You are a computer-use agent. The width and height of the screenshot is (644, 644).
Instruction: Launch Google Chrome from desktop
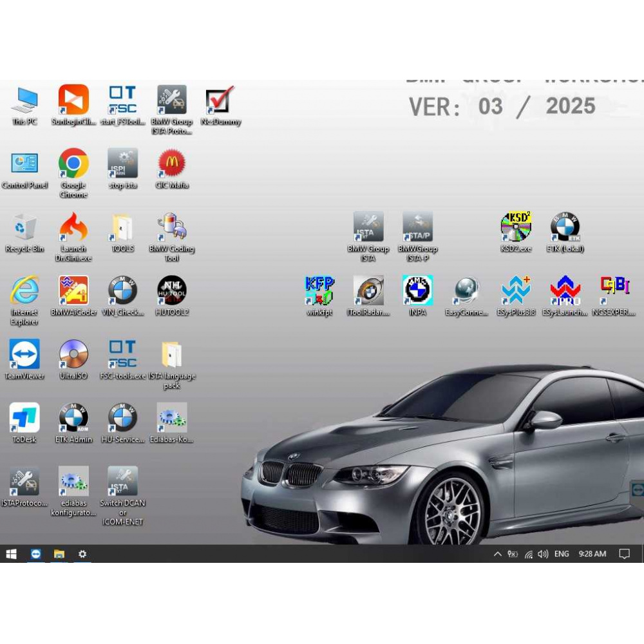coord(73,173)
